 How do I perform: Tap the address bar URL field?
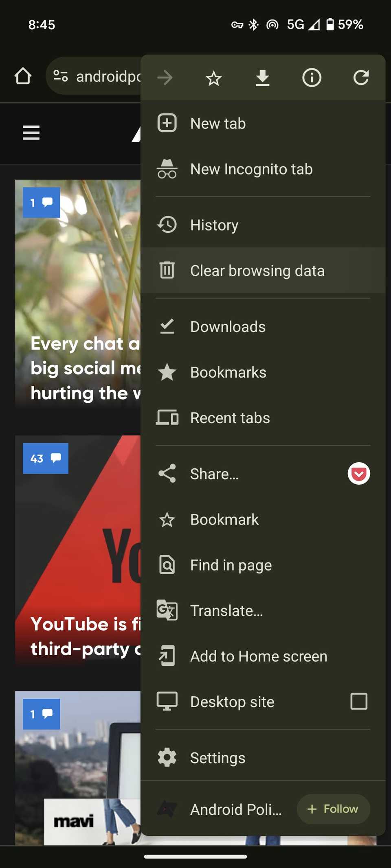[108, 76]
